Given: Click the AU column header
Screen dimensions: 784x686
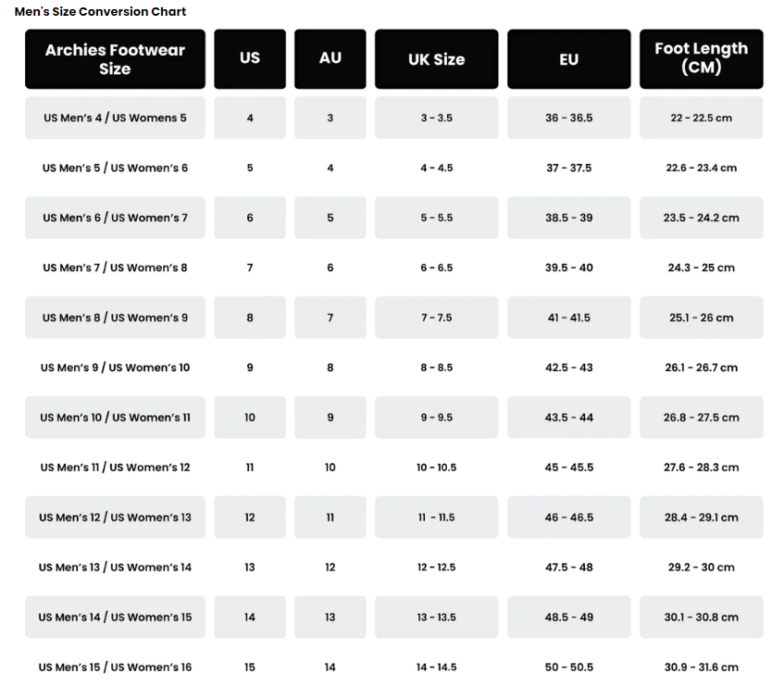Looking at the screenshot, I should pos(330,58).
